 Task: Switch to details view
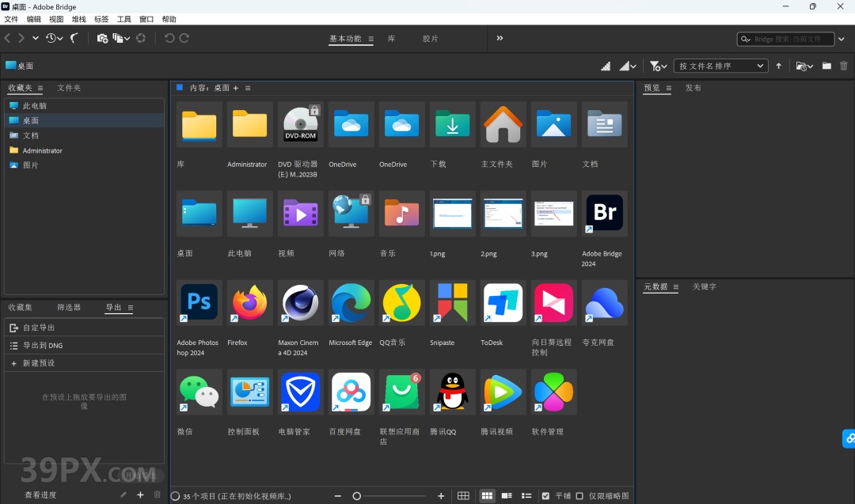(x=507, y=496)
